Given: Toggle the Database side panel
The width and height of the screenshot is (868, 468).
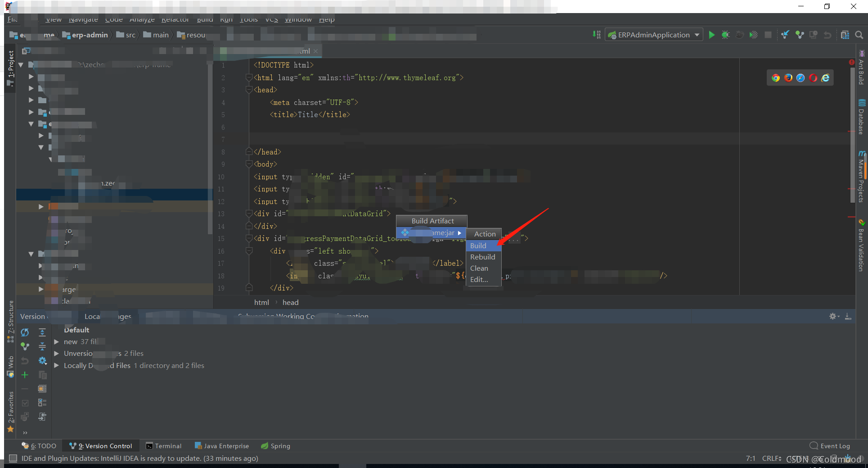Looking at the screenshot, I should (861, 117).
